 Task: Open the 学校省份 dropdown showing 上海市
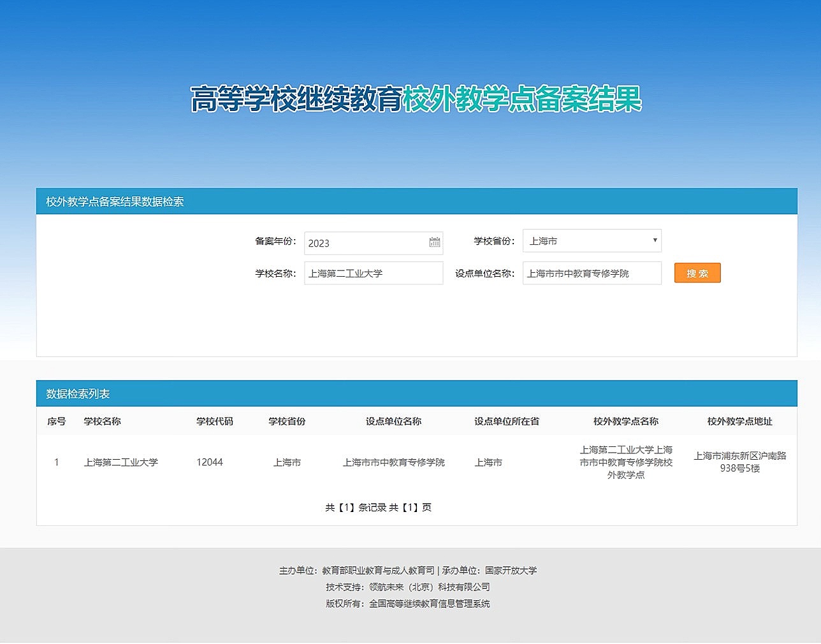tap(592, 240)
